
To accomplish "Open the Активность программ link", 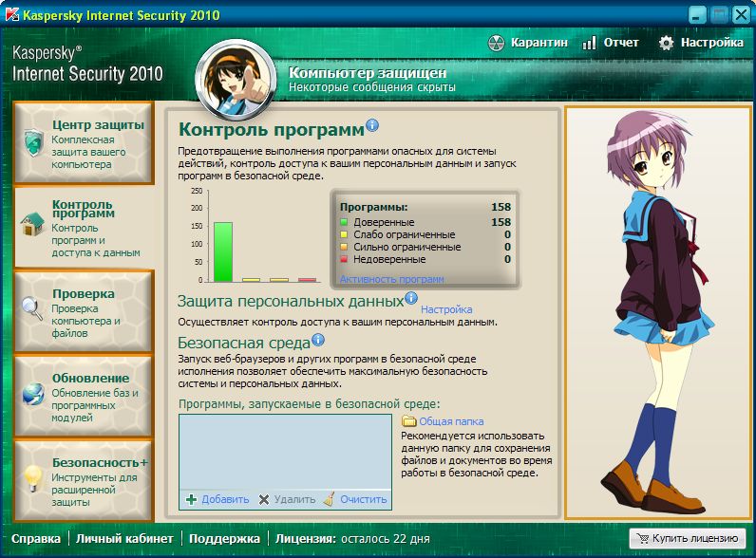I will 391,279.
